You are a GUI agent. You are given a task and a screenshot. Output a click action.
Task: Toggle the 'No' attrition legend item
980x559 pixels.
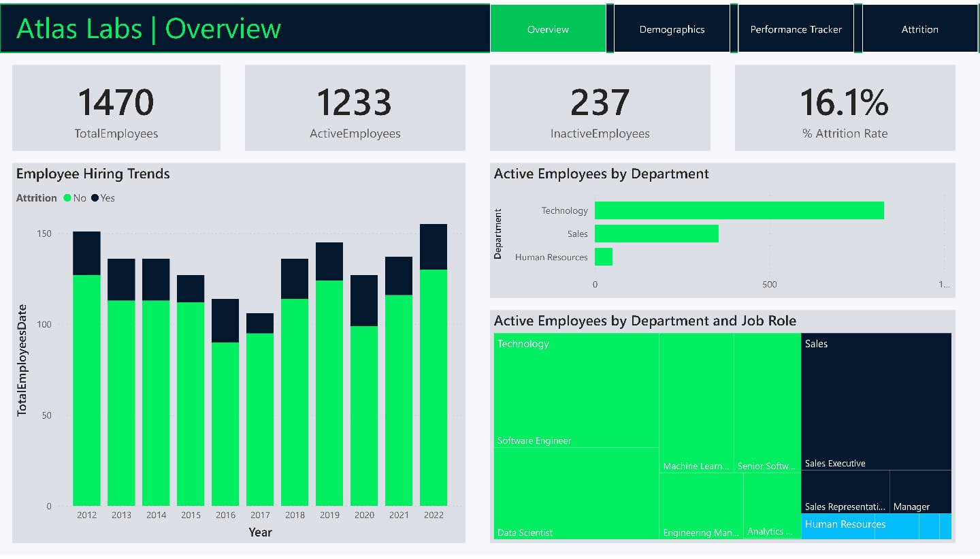point(75,198)
